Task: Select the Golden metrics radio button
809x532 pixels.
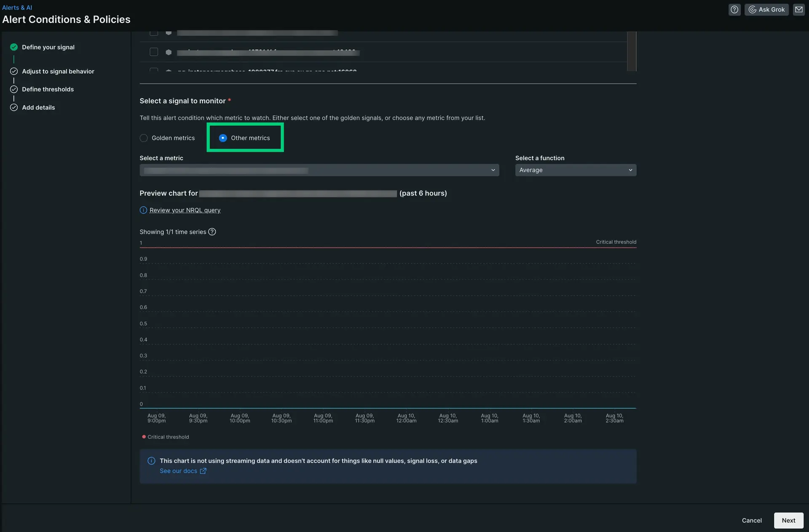Action: [144, 138]
